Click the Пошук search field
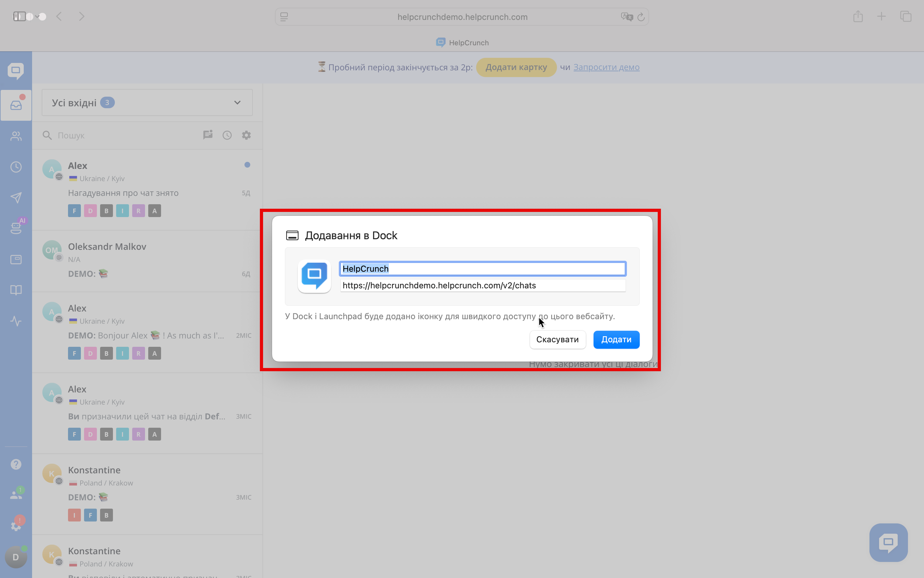The height and width of the screenshot is (578, 924). point(122,135)
